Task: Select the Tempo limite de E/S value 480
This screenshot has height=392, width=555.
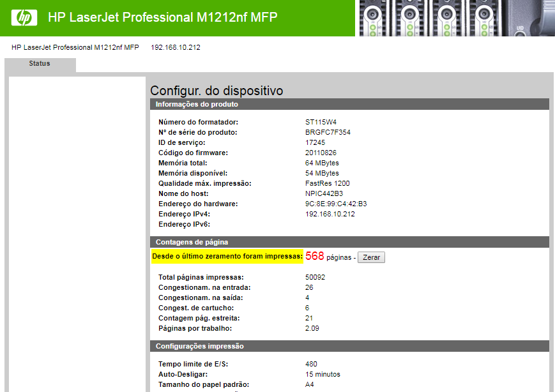Action: point(311,364)
